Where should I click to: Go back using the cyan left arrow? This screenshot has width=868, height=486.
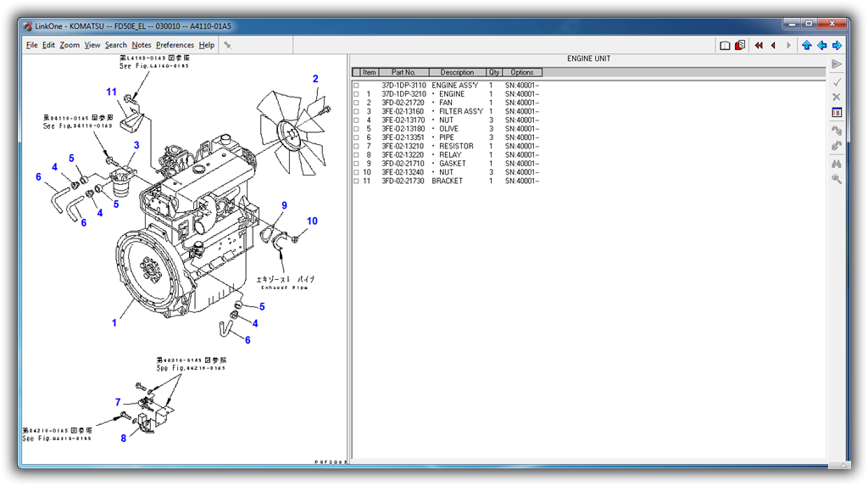pyautogui.click(x=822, y=46)
